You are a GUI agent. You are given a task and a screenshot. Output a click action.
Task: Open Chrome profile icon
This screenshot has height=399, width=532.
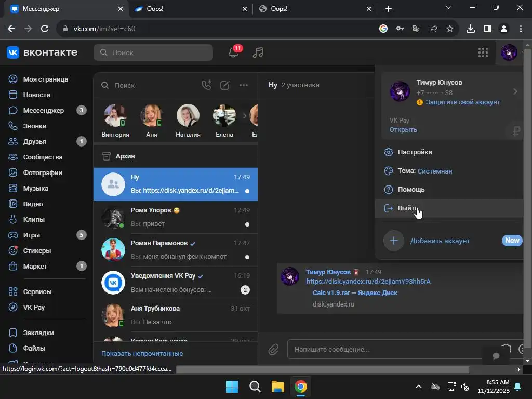504,29
